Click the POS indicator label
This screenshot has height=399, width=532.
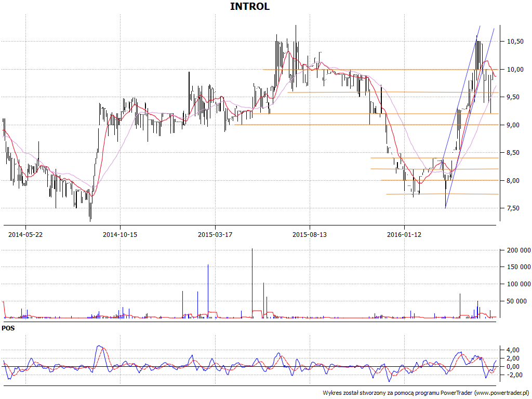8,328
